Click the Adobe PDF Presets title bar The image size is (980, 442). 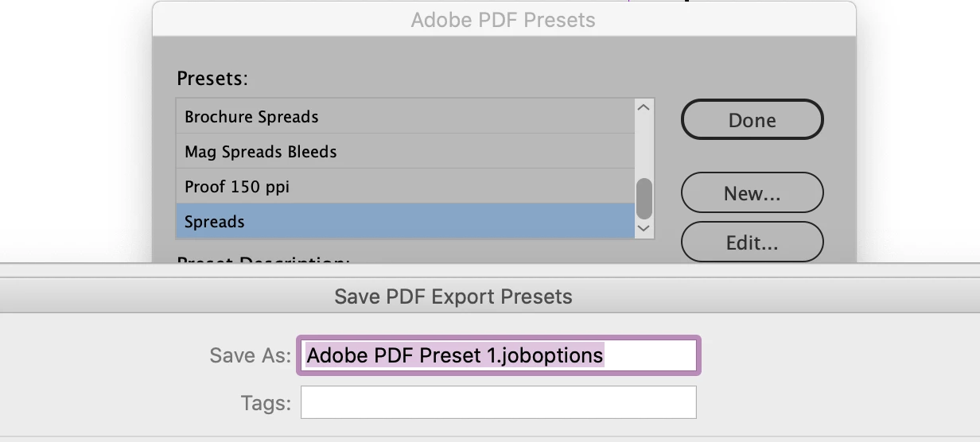pos(503,20)
